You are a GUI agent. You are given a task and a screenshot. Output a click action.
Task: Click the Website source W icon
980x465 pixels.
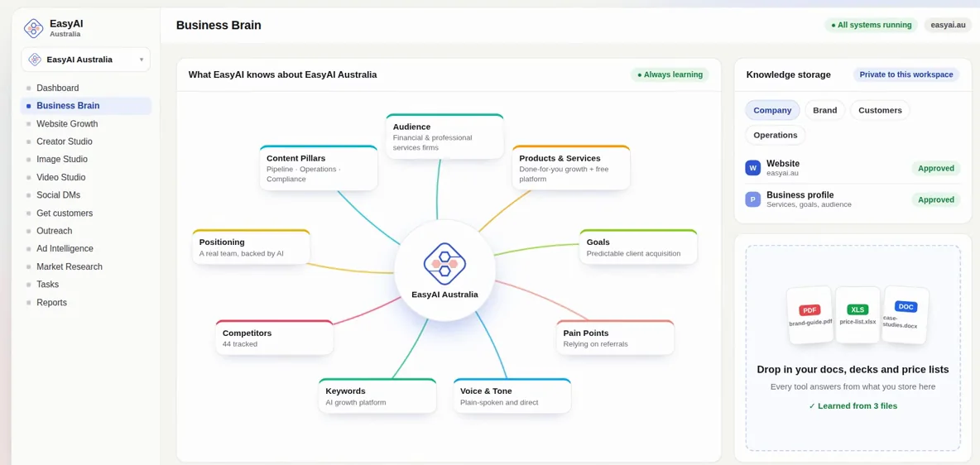coord(753,168)
